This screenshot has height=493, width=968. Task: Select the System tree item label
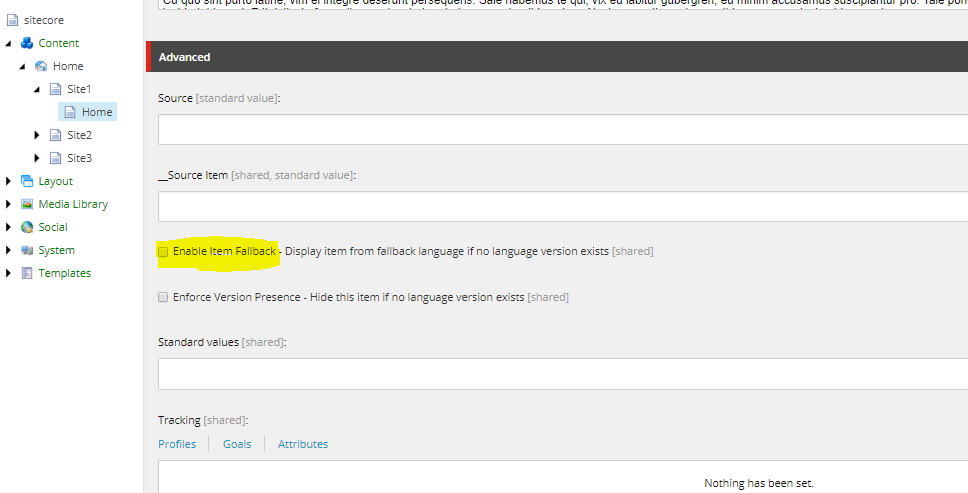coord(56,250)
